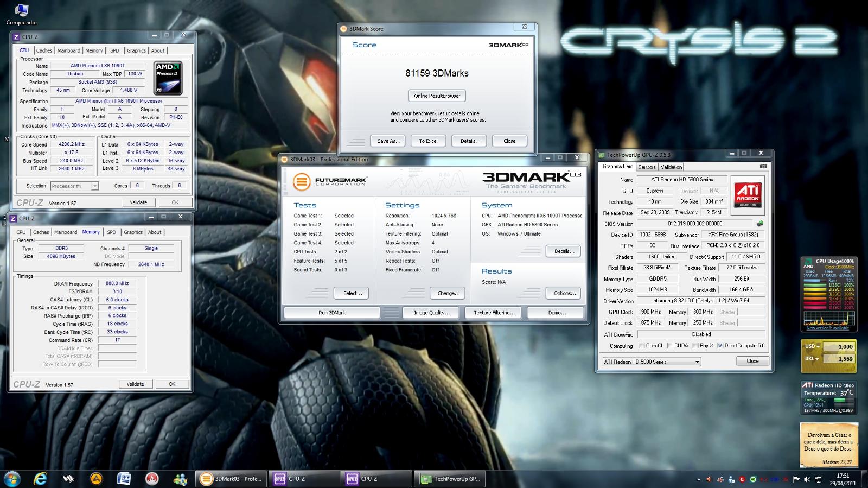Click OK in the bottom CPU-Z Memory window
This screenshot has height=488, width=868.
(172, 384)
